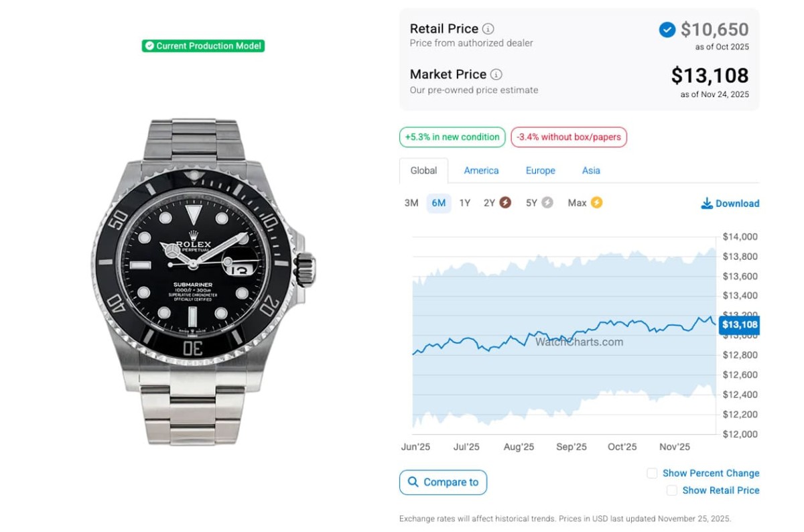Click the Max premium lightning badge
This screenshot has height=532, width=804.
[x=596, y=202]
